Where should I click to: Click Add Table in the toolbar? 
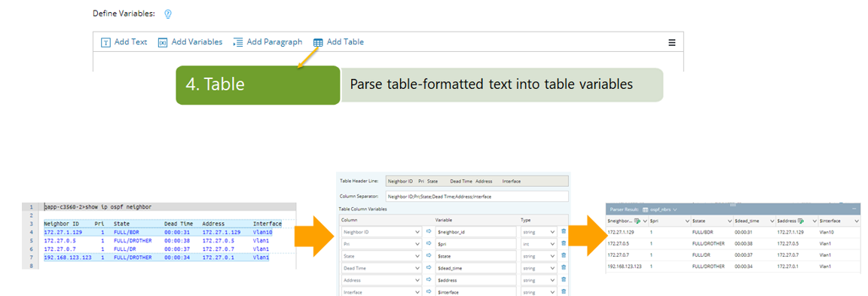(338, 42)
